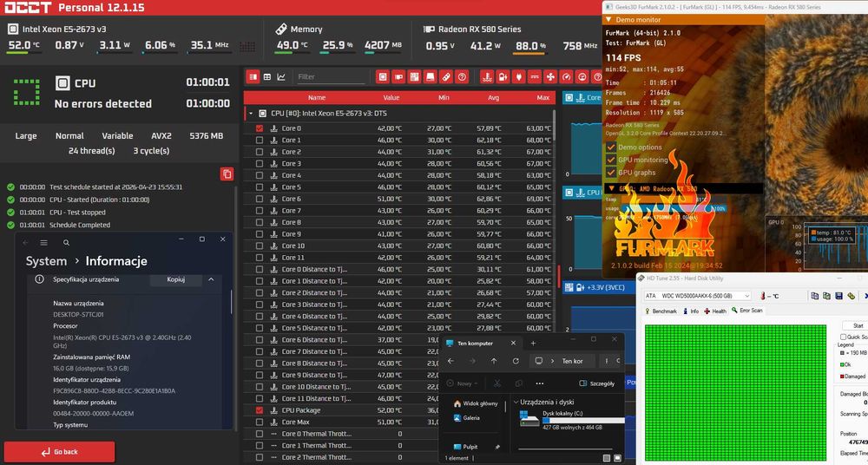Switch Explorer to large icons view

tap(617, 458)
